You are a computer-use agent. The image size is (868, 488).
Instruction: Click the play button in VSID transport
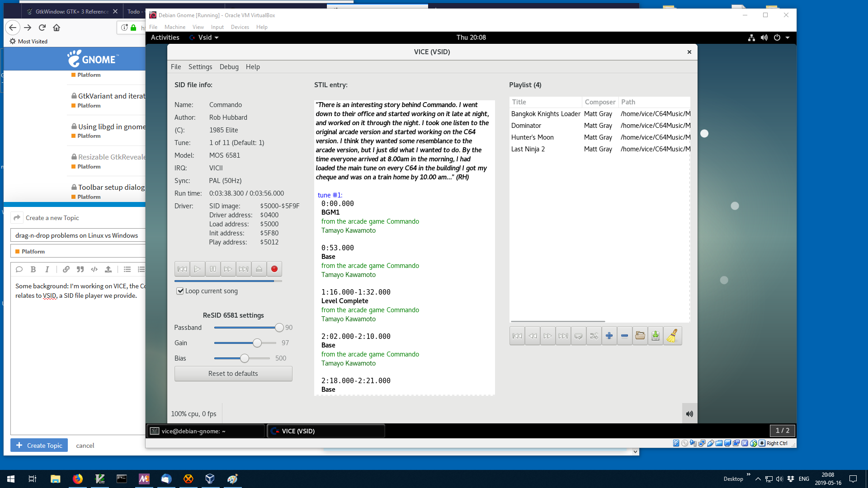tap(198, 269)
